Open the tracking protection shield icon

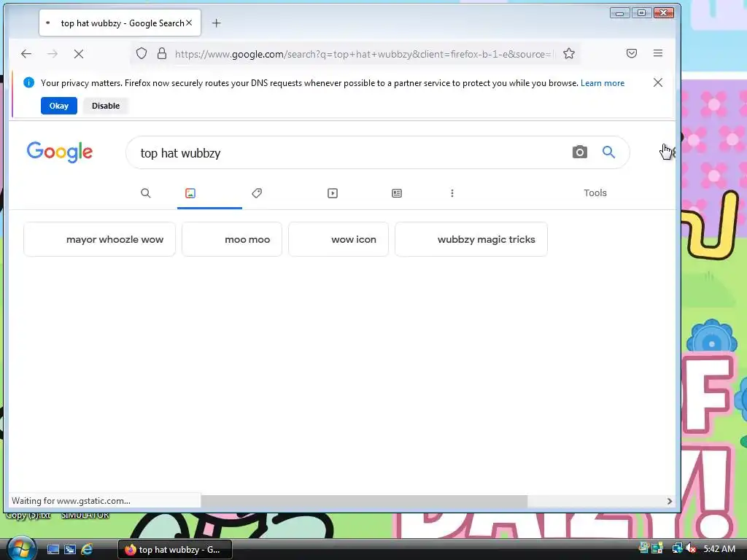pos(142,53)
